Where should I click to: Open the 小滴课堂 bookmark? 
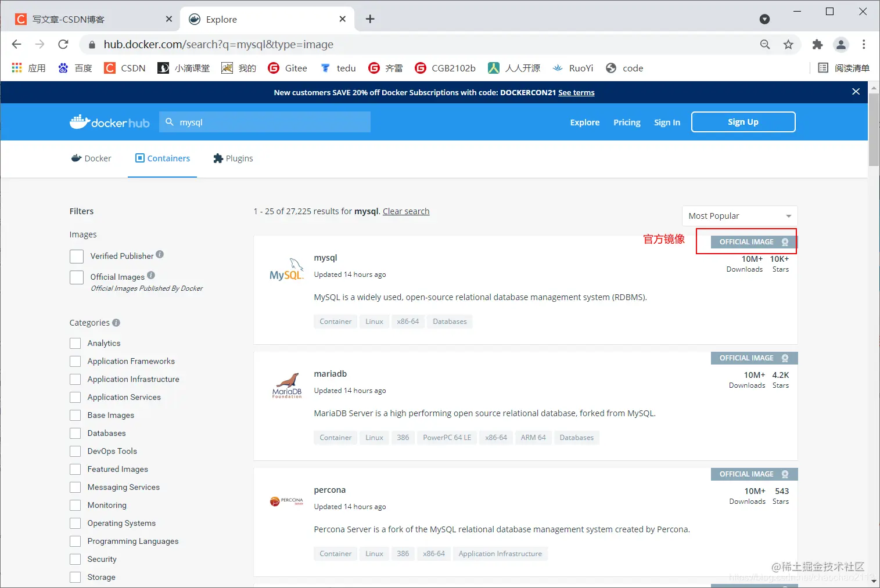184,68
